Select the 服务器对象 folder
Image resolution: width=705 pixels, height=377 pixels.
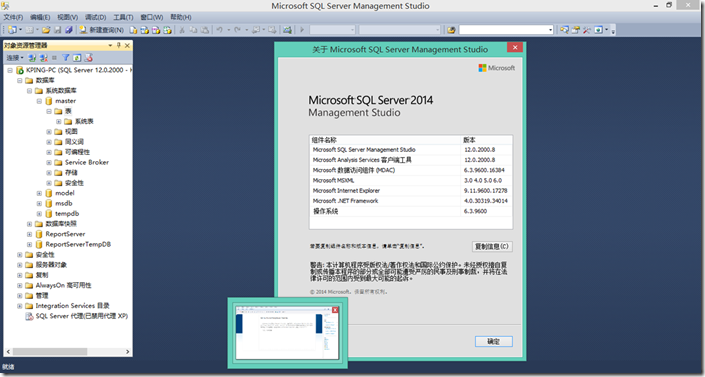click(46, 265)
